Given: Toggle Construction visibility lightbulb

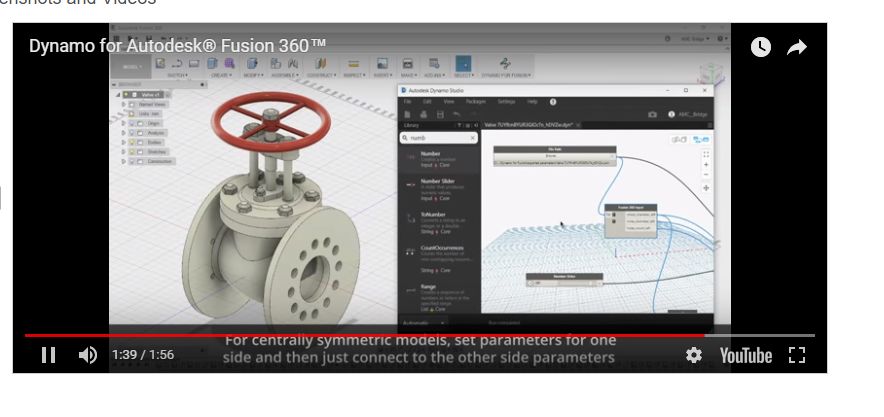Looking at the screenshot, I should point(132,161).
